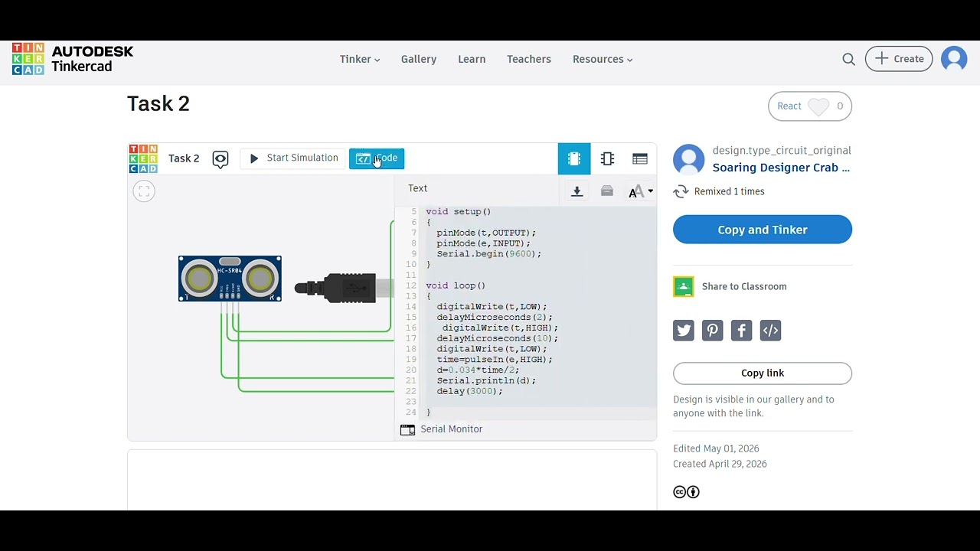This screenshot has height=551, width=980.
Task: Select the HC-SR04 ultrasonic sensor
Action: coord(230,279)
